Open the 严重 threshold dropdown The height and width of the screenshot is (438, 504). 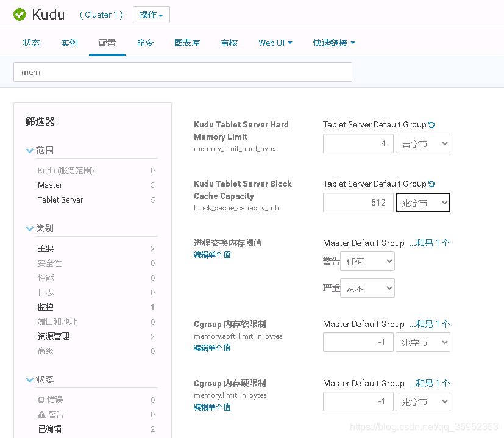pos(367,288)
